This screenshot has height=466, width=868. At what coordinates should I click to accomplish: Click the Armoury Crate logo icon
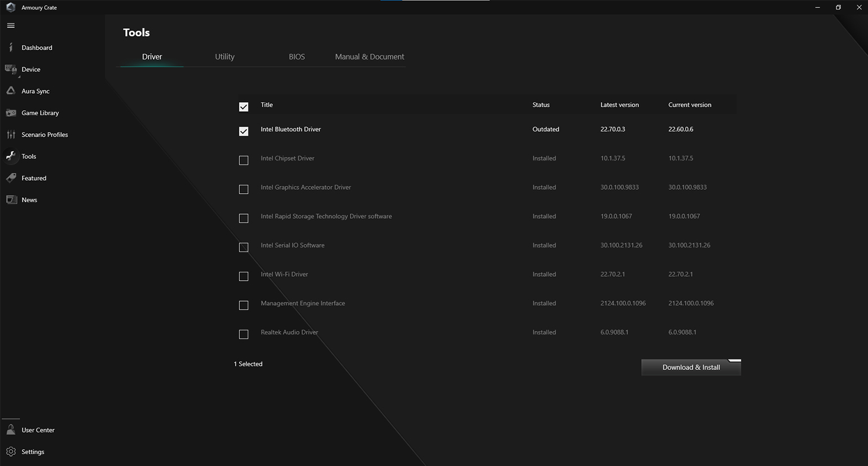(x=11, y=7)
